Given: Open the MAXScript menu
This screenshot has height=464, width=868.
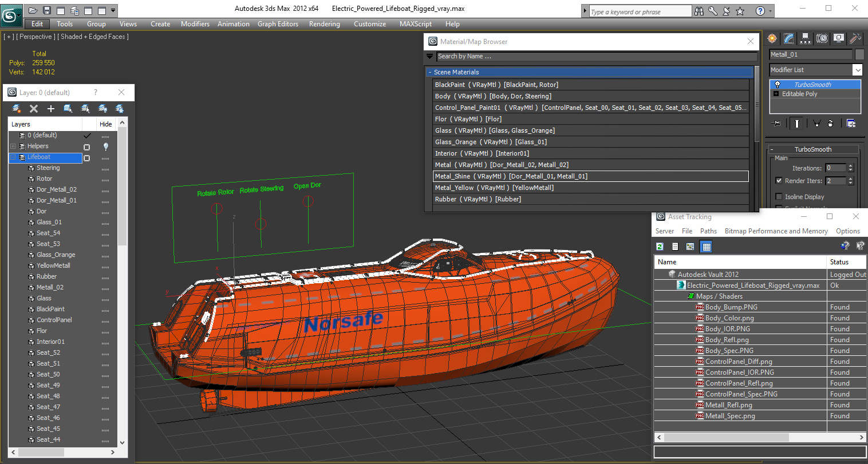Looking at the screenshot, I should coord(416,24).
